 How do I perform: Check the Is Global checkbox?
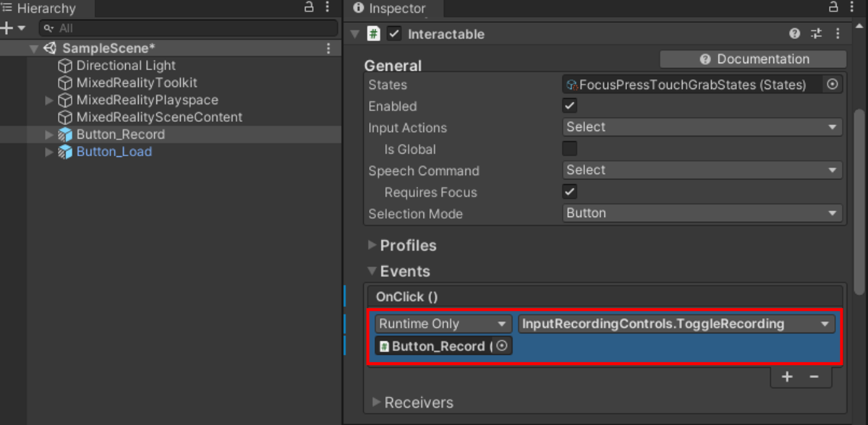click(x=570, y=149)
